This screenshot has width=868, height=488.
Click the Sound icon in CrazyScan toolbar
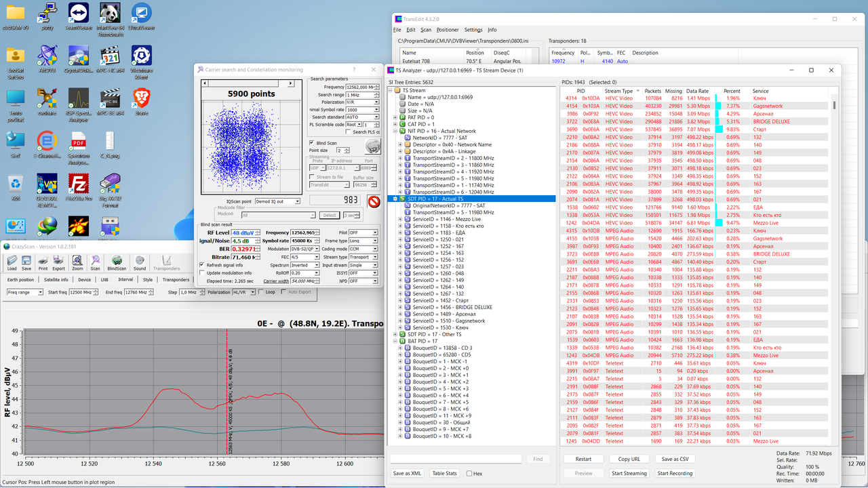click(140, 262)
